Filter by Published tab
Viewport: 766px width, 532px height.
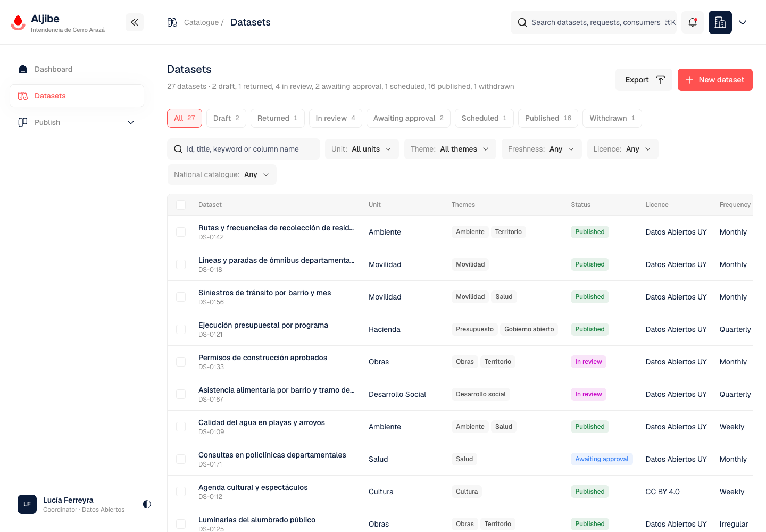548,118
